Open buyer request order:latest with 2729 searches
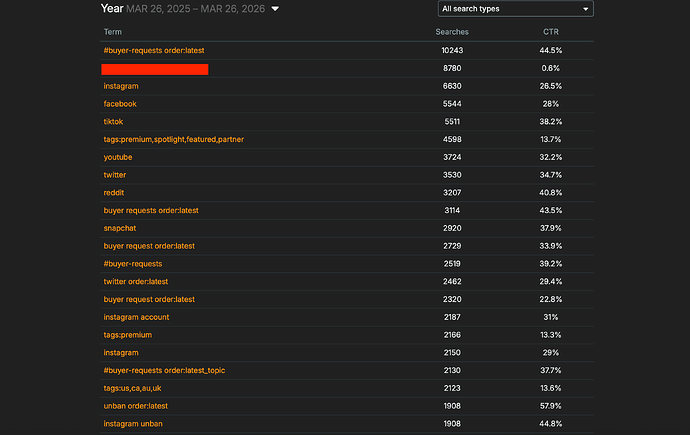Viewport: 690px width, 435px height. click(149, 246)
